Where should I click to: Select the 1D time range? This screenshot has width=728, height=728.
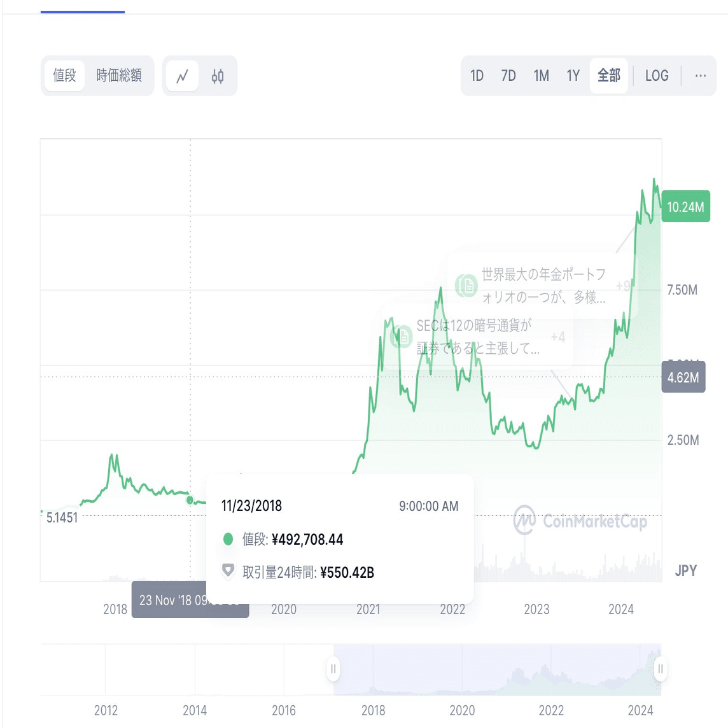(477, 76)
